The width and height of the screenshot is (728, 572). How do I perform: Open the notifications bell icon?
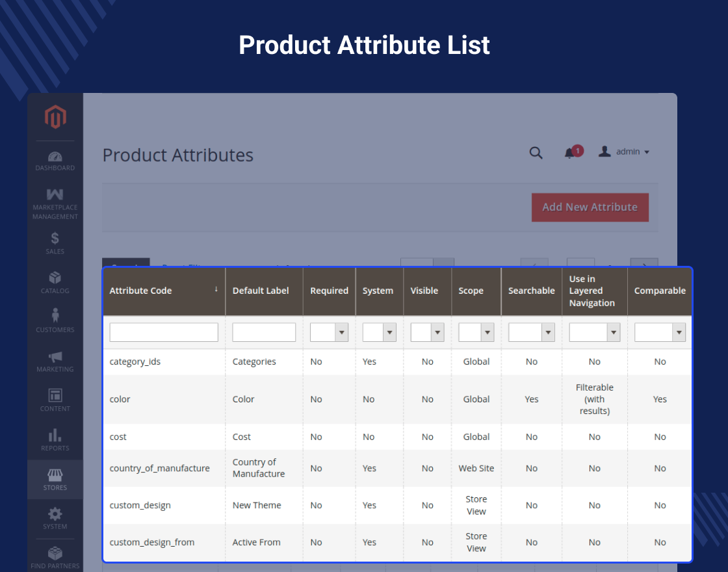(569, 153)
